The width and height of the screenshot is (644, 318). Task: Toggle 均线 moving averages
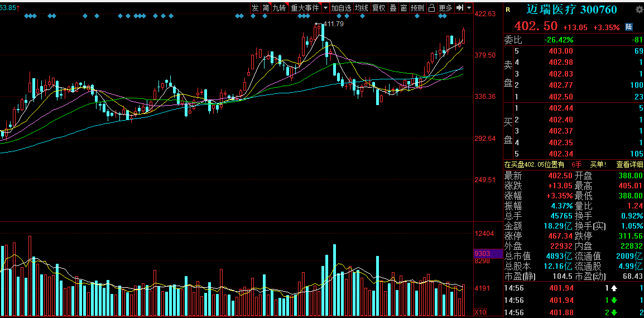(362, 7)
